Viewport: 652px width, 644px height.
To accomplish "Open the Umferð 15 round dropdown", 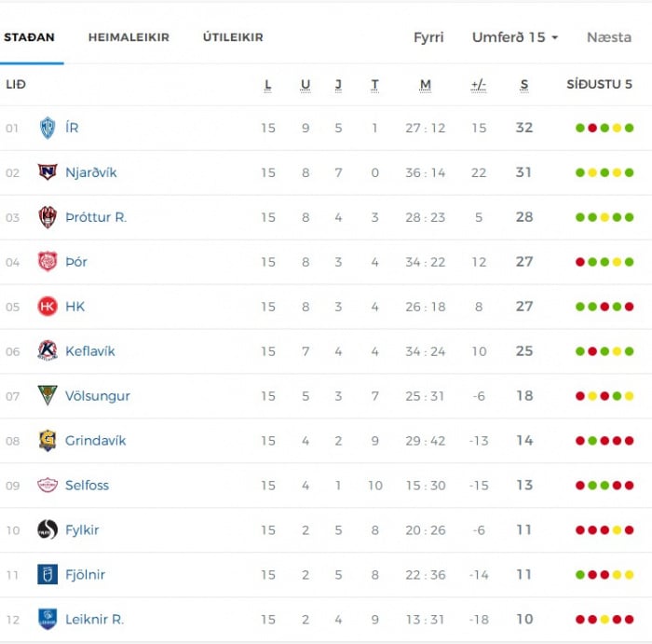I will (515, 37).
